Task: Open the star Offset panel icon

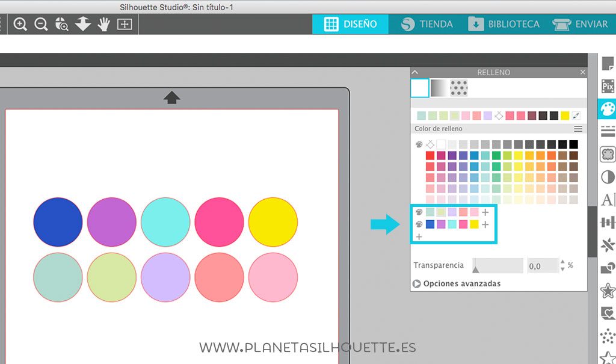Action: 608,291
